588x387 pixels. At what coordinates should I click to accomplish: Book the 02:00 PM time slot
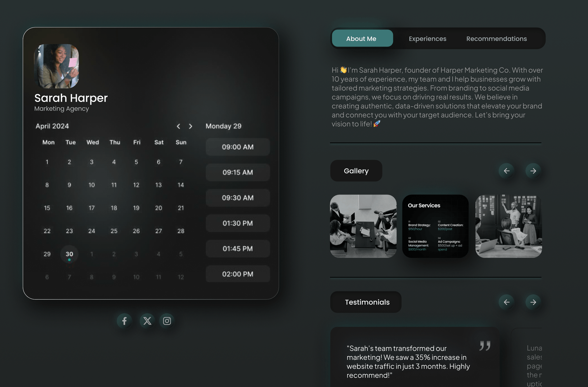238,274
